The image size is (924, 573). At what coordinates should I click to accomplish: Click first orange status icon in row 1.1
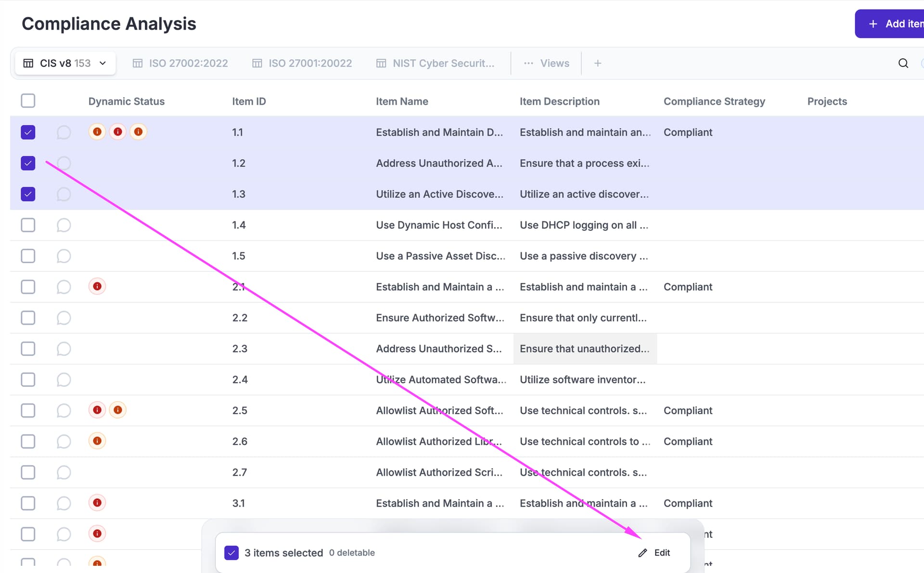pos(97,131)
